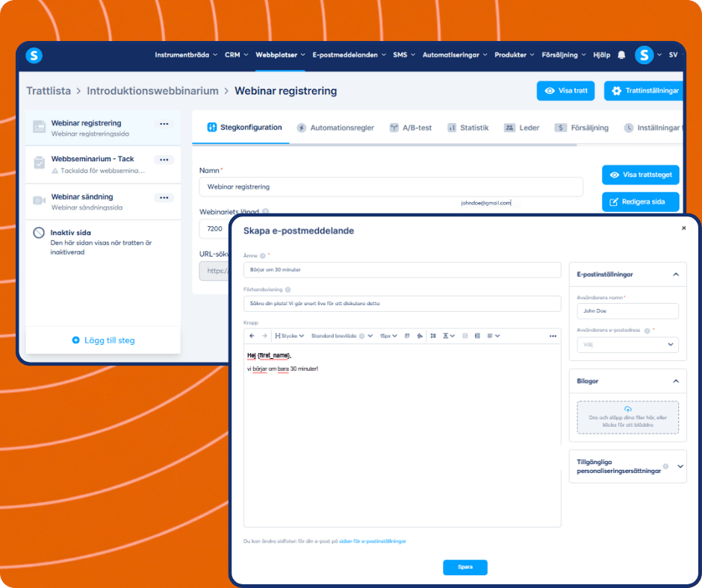
Task: Expand Tillgängliga personaliseringsersättningar panel
Action: [680, 466]
